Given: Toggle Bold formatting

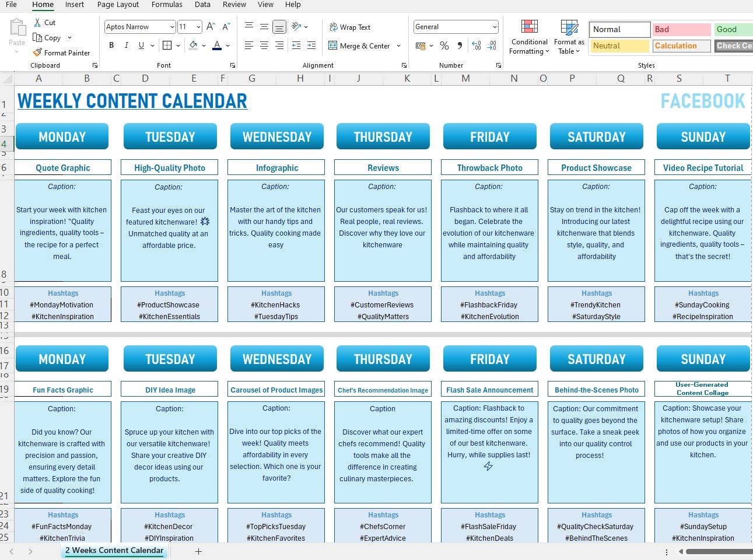Looking at the screenshot, I should (x=111, y=45).
